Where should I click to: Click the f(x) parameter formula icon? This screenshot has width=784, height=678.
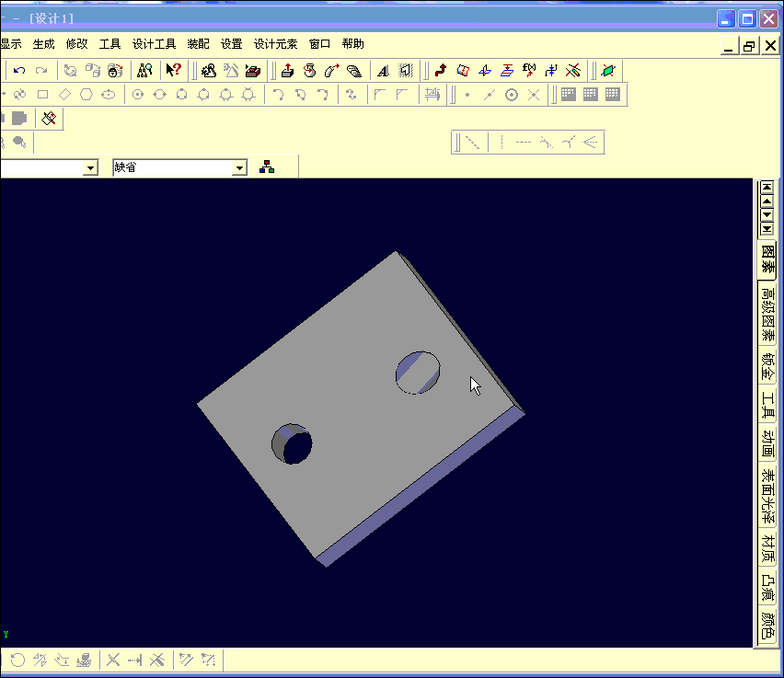click(529, 71)
